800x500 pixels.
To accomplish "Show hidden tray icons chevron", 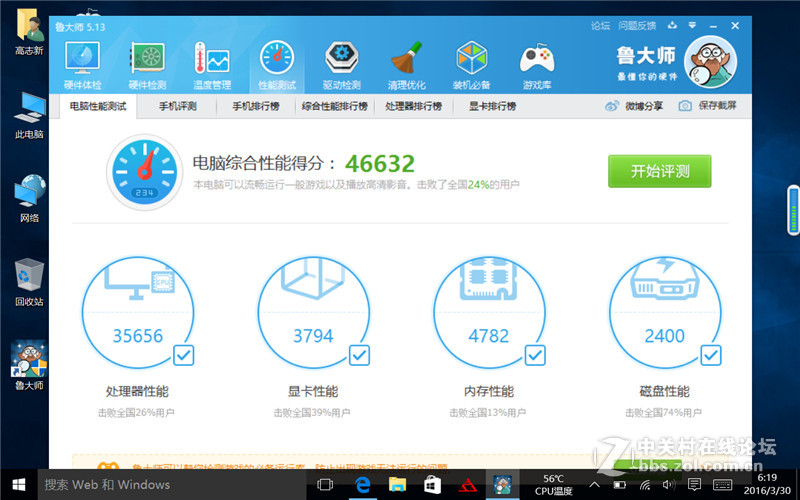I will tap(594, 485).
